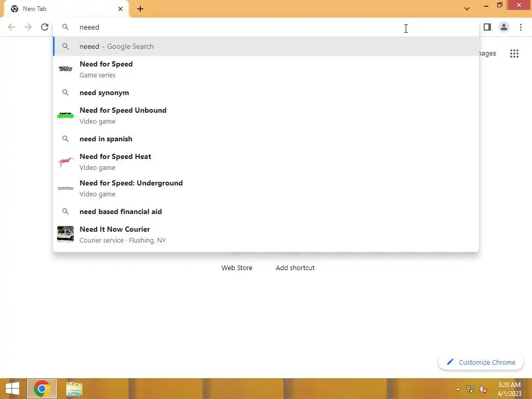The width and height of the screenshot is (532, 399).
Task: Open File Explorer from the taskbar
Action: click(74, 389)
